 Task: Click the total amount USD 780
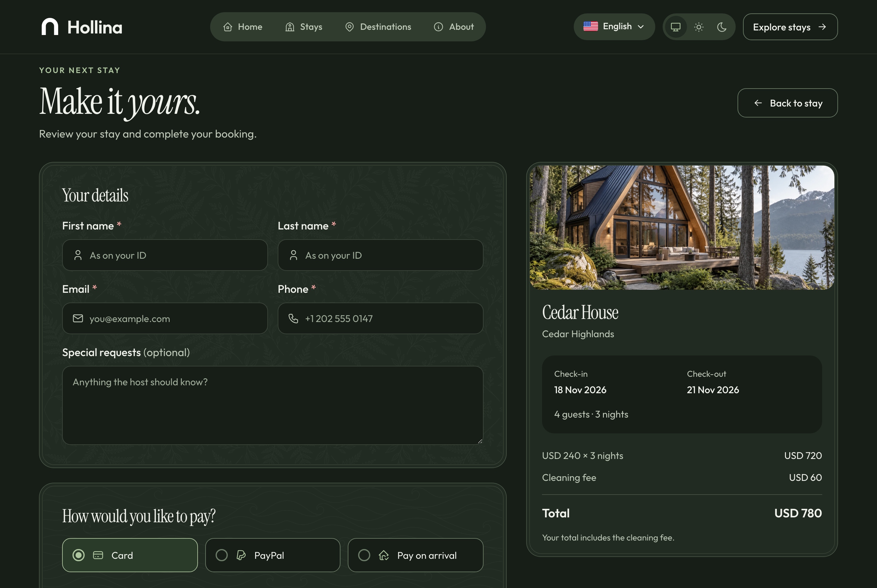[x=798, y=513]
